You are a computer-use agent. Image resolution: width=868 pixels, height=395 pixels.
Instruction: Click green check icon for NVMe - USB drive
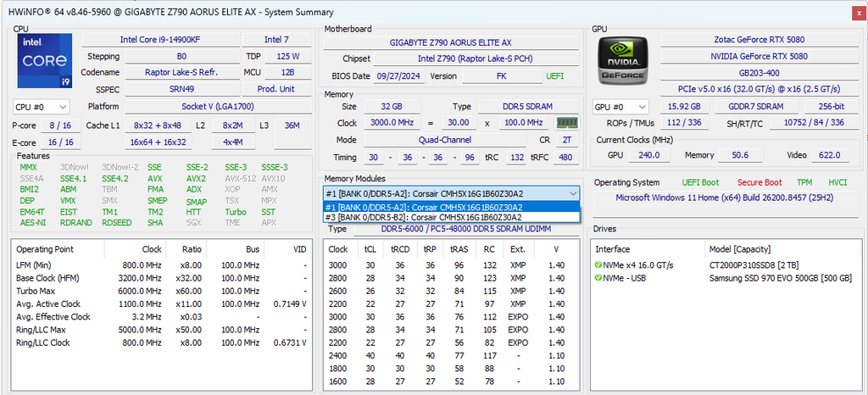[598, 278]
